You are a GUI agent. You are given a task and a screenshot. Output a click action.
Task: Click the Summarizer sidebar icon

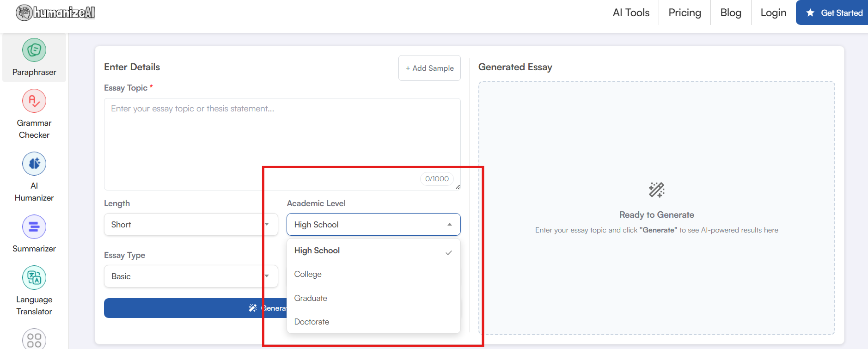[34, 227]
